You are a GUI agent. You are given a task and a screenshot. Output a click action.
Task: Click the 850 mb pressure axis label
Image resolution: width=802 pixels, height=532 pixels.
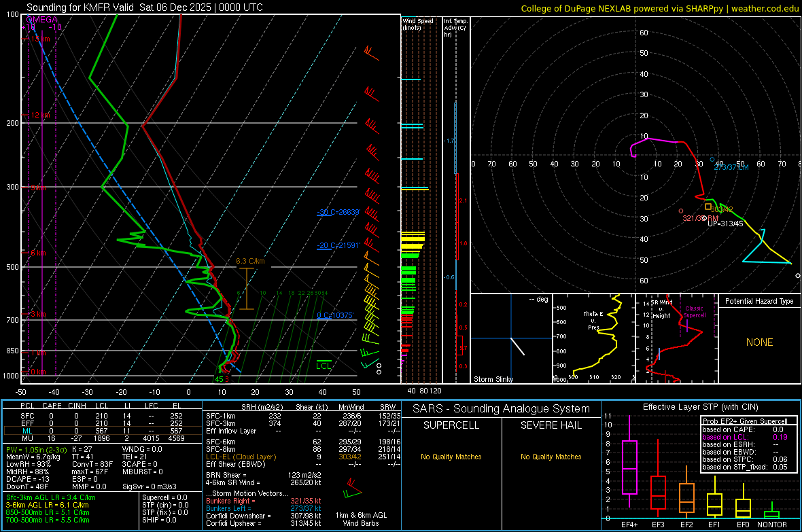12,351
